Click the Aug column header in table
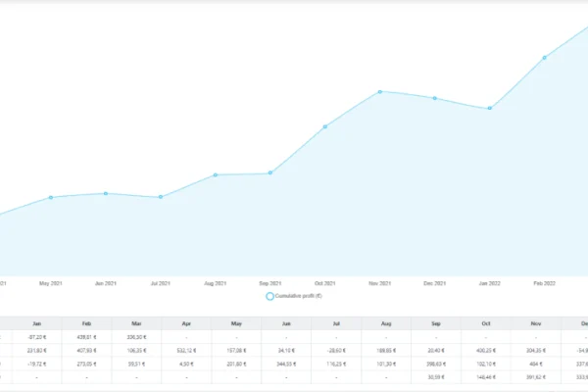This screenshot has width=588, height=392. tap(385, 322)
